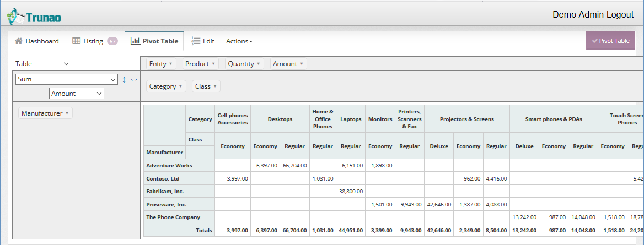Open the Amount select box under Sum
Image resolution: width=644 pixels, height=245 pixels.
click(x=76, y=94)
